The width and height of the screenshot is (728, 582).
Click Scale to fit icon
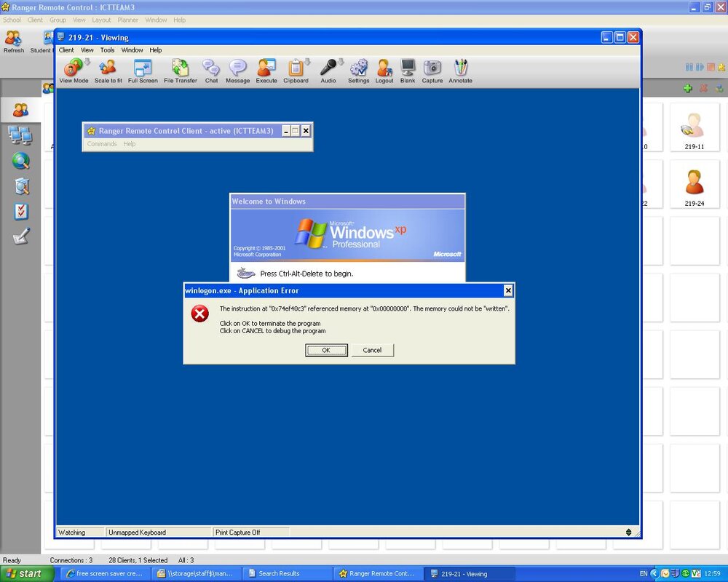point(108,71)
